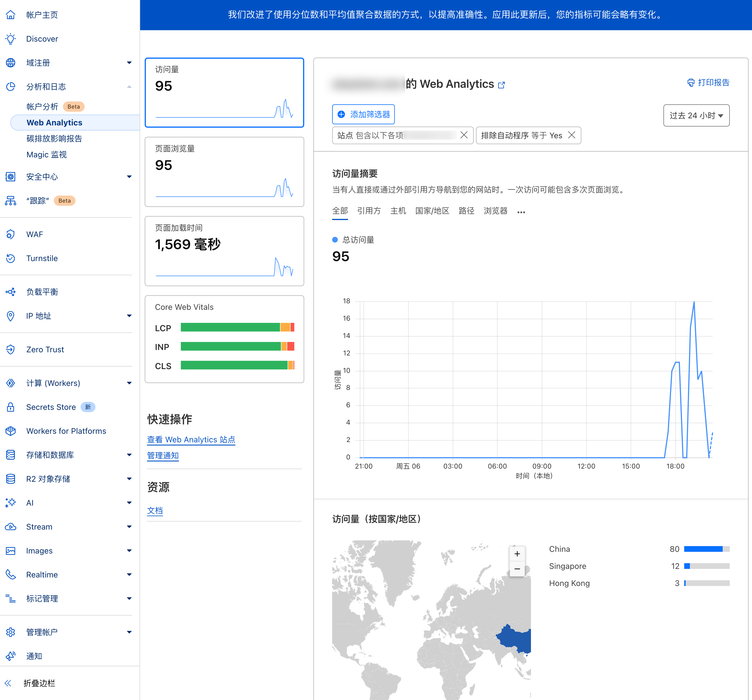Switch to the 浏览器 tab

496,211
